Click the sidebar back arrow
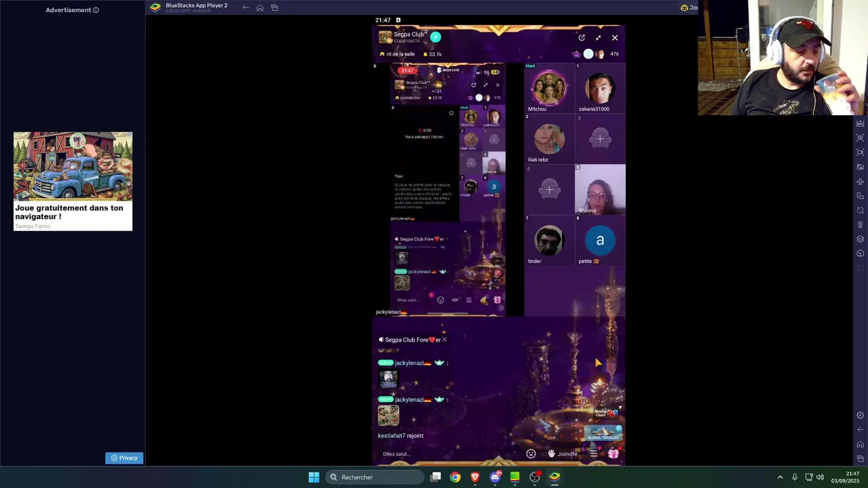The height and width of the screenshot is (488, 868). click(x=861, y=430)
